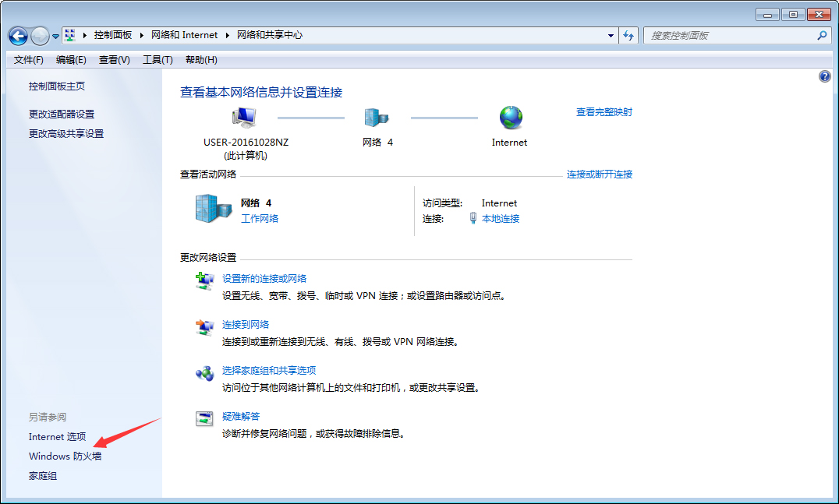The image size is (839, 504).
Task: Click the back navigation arrow
Action: point(16,35)
